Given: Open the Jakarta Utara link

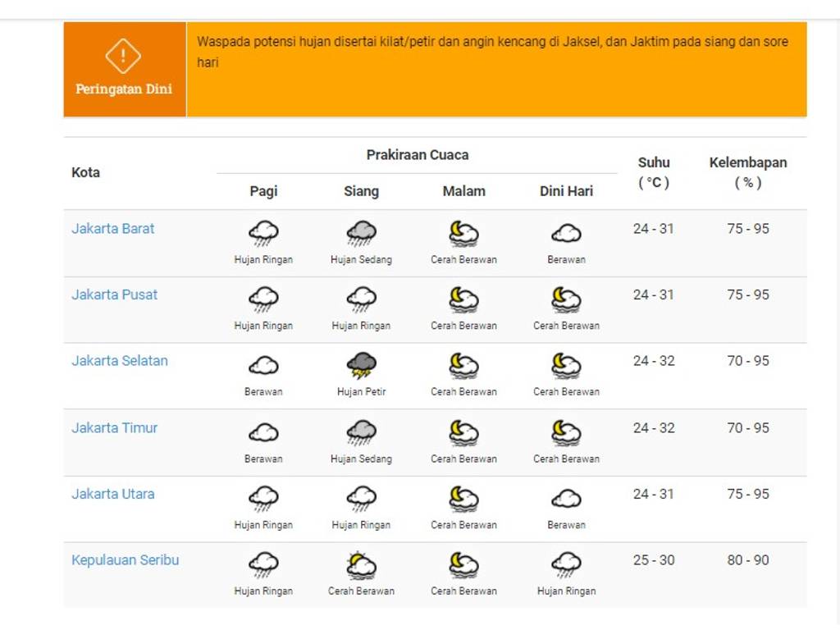Looking at the screenshot, I should coord(113,494).
